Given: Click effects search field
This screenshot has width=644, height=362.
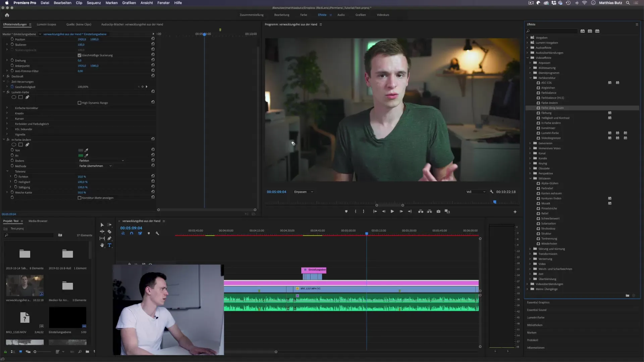Looking at the screenshot, I should pyautogui.click(x=552, y=31).
